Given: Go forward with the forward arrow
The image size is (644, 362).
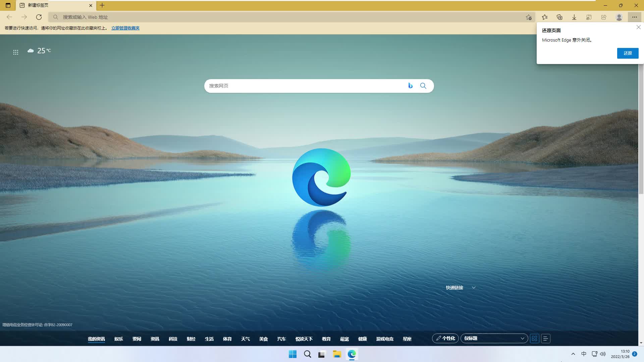Looking at the screenshot, I should point(24,17).
